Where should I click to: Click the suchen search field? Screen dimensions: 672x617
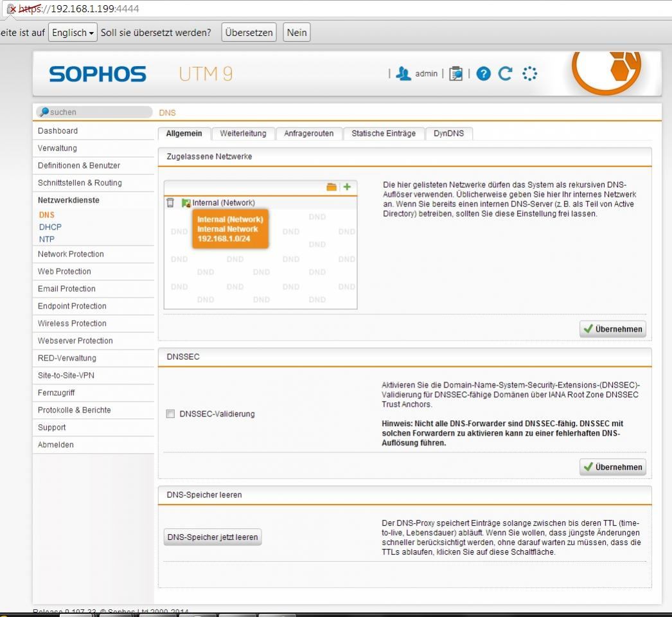click(94, 112)
